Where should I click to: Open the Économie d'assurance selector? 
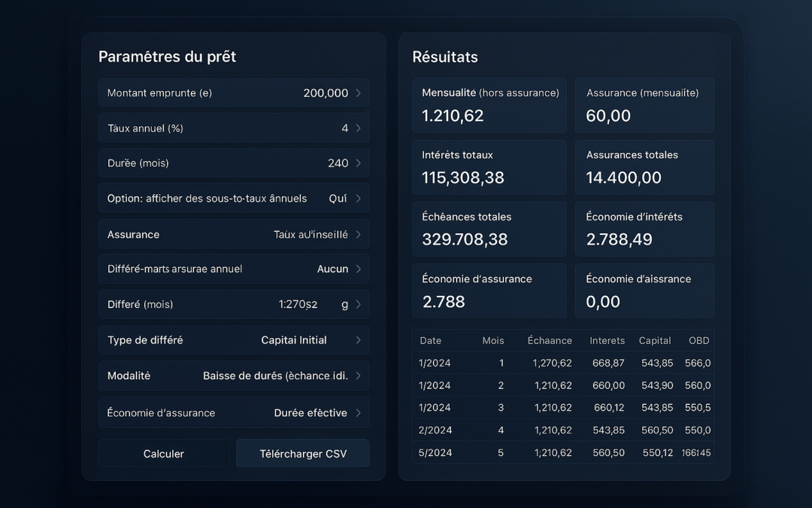(x=233, y=412)
